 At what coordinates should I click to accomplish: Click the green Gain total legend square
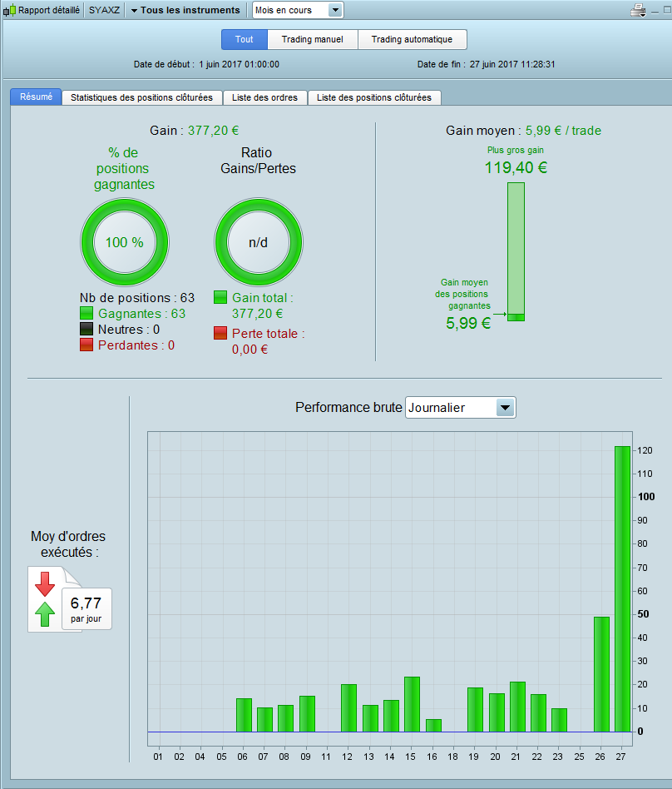[x=220, y=297]
